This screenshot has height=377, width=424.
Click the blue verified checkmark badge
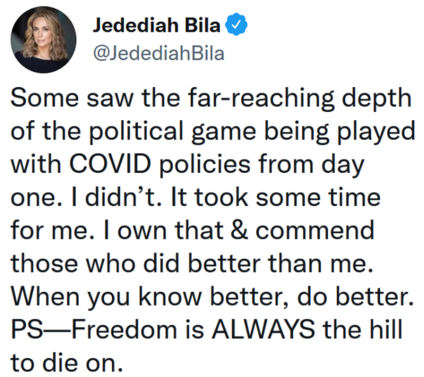coord(237,25)
